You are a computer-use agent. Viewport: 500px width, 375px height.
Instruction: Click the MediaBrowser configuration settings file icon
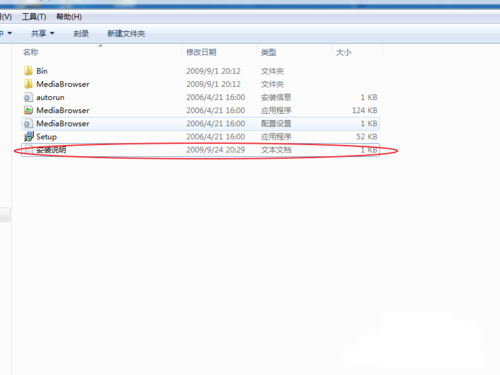pyautogui.click(x=28, y=123)
